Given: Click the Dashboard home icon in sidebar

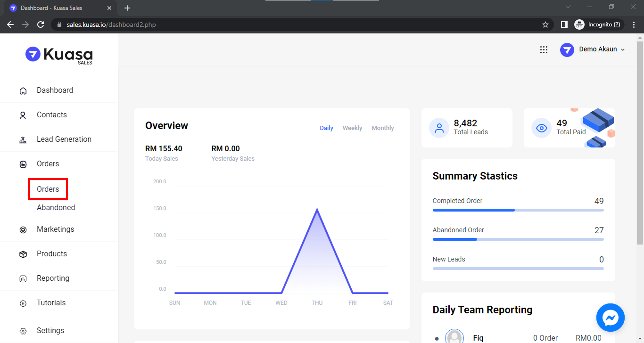Looking at the screenshot, I should tap(23, 91).
